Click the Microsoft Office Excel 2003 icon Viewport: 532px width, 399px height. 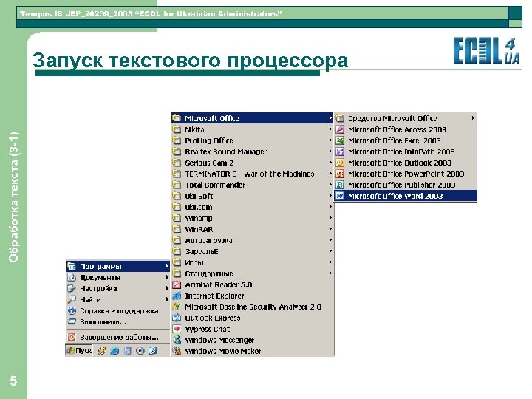(x=340, y=140)
